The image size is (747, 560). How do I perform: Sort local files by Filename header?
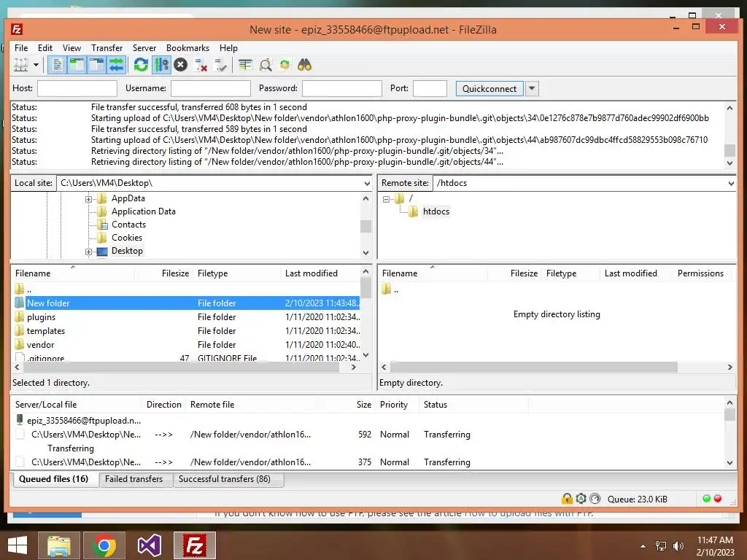click(73, 273)
